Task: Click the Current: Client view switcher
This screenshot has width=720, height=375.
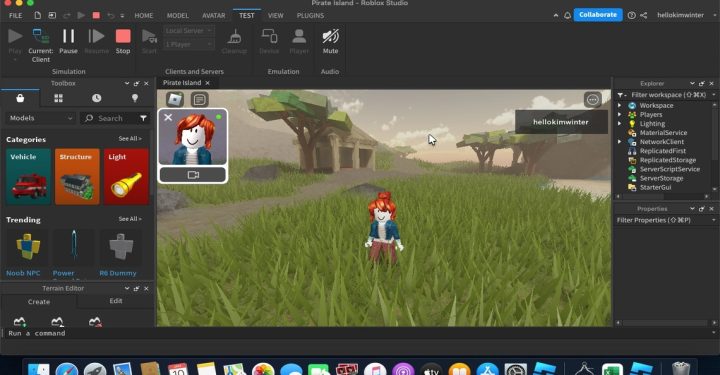Action: (x=40, y=45)
